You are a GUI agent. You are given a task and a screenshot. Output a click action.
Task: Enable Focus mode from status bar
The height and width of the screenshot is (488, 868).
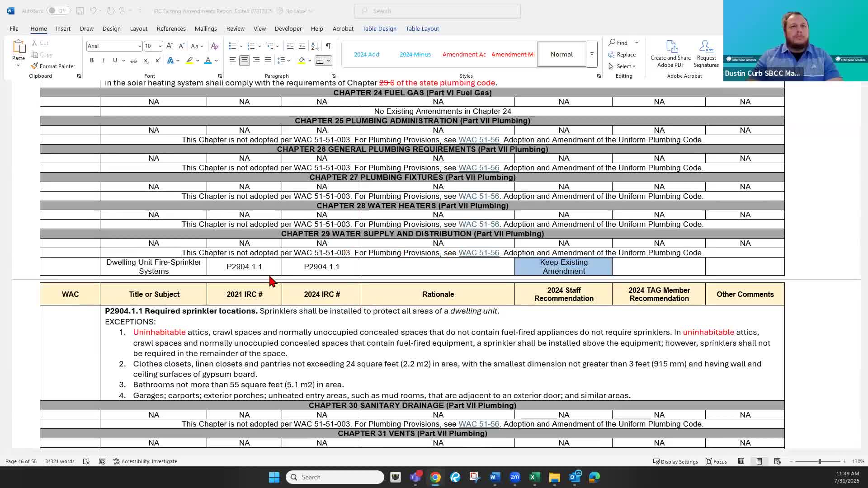(x=716, y=461)
